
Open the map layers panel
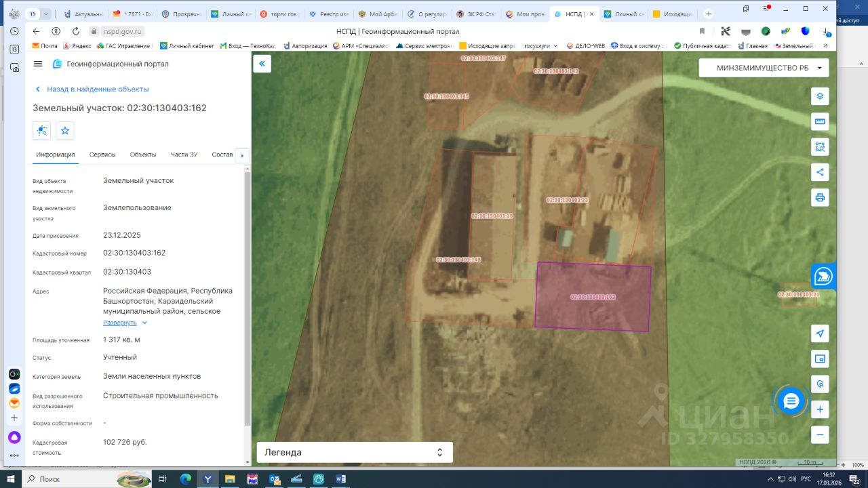click(820, 96)
